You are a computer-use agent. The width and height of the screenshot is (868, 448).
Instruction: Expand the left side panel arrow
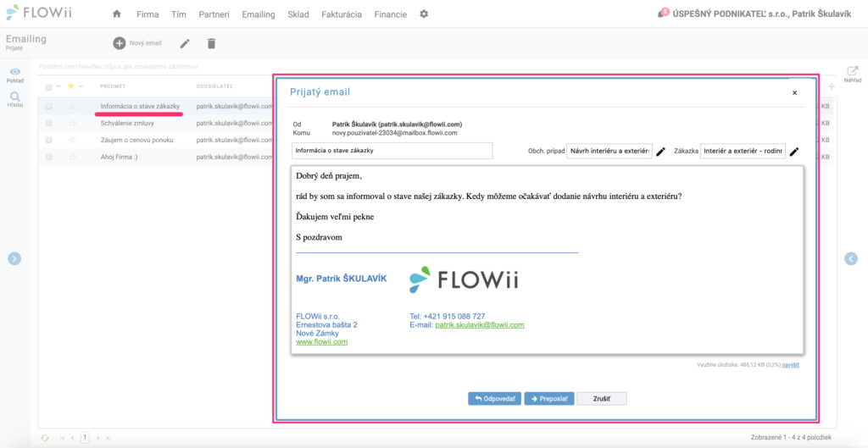14,258
